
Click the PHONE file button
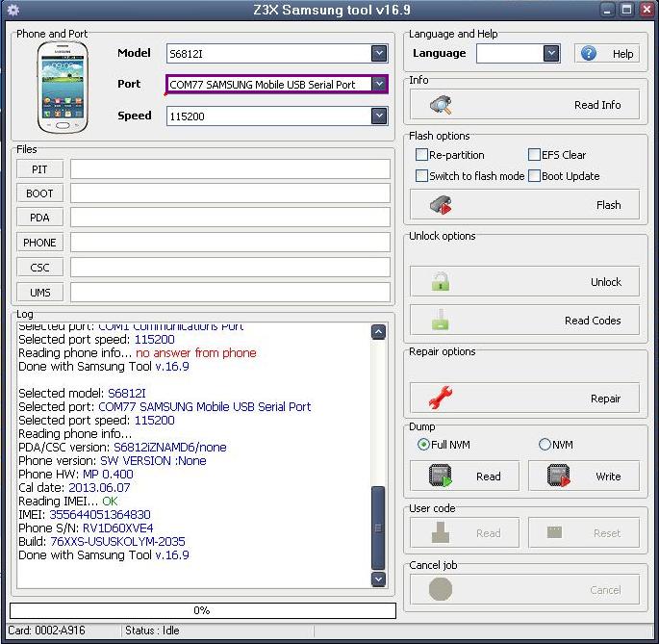pyautogui.click(x=40, y=243)
